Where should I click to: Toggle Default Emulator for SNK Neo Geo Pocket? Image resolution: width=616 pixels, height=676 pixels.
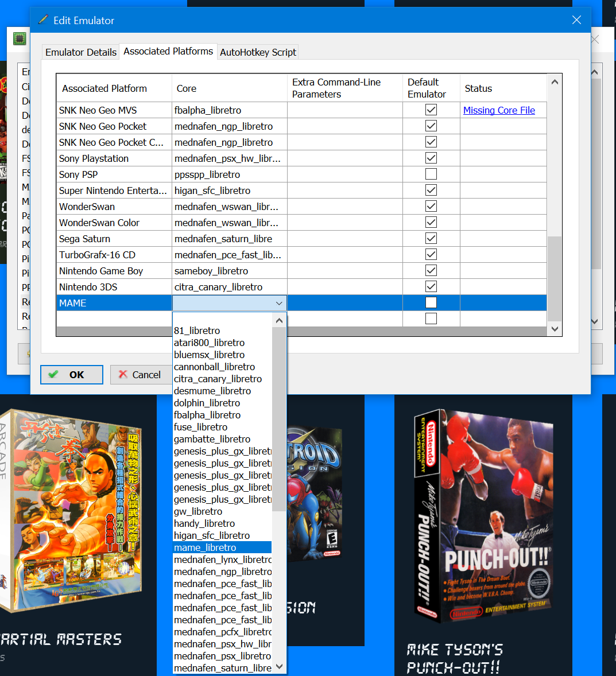(x=431, y=126)
